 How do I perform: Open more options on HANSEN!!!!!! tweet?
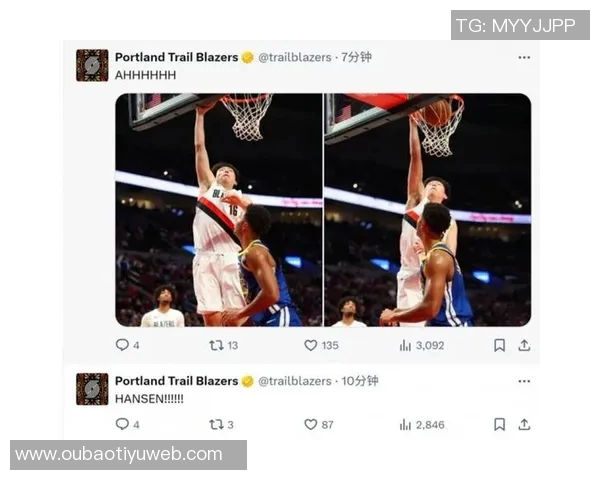pyautogui.click(x=524, y=381)
